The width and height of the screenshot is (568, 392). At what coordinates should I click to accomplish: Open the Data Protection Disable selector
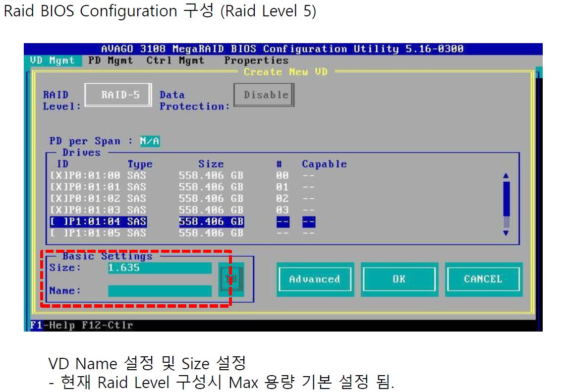(264, 95)
